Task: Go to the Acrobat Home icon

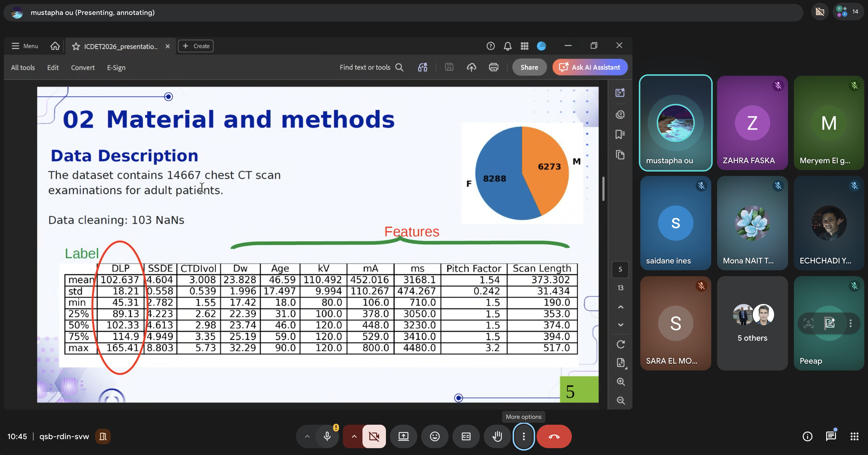Action: pyautogui.click(x=55, y=46)
